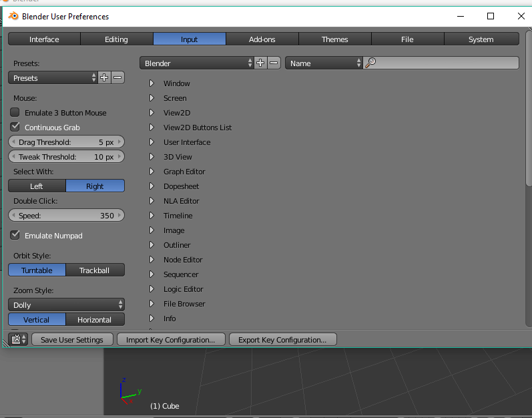Open the Blender keymap preset dropdown
This screenshot has width=532, height=418.
click(x=197, y=63)
